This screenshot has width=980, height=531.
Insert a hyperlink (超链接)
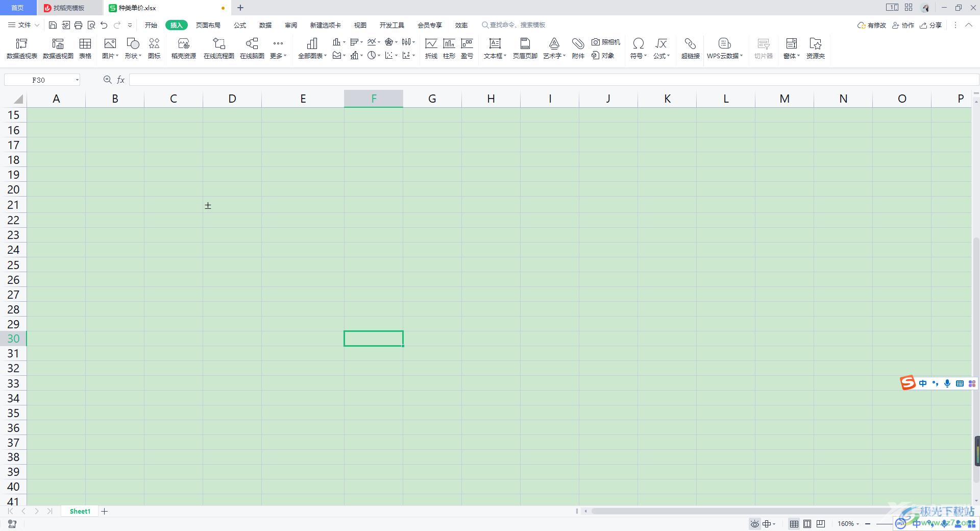click(691, 49)
